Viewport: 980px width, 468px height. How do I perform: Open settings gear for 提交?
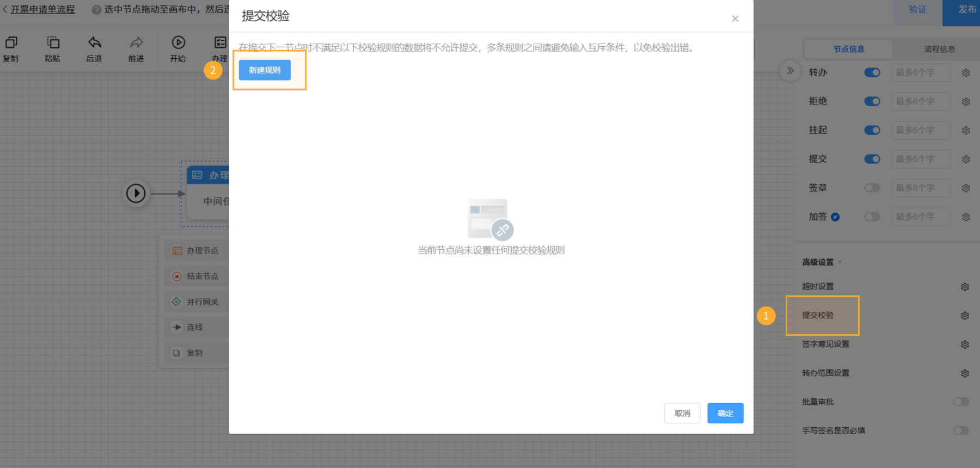click(x=966, y=159)
